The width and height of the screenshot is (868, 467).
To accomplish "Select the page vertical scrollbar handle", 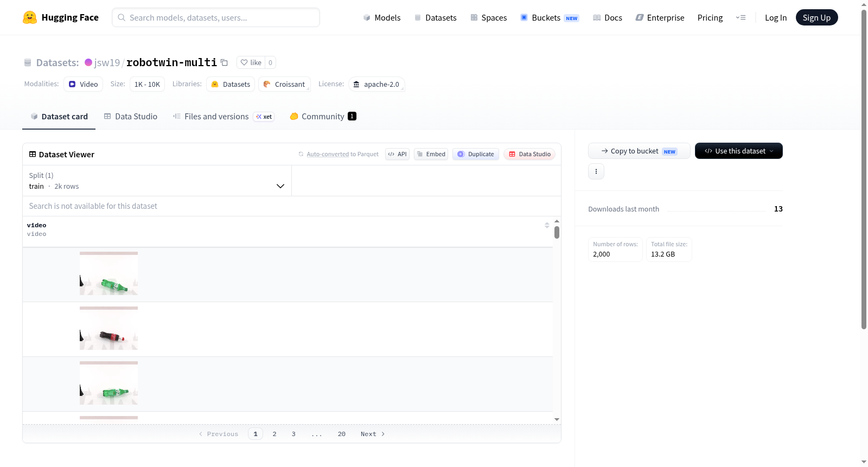I will (864, 169).
